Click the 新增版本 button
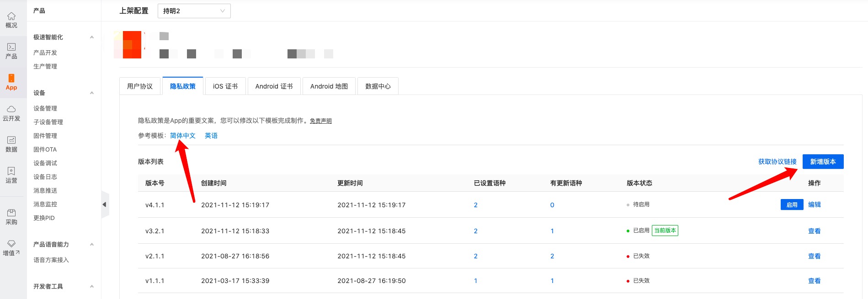The width and height of the screenshot is (868, 299). tap(823, 162)
